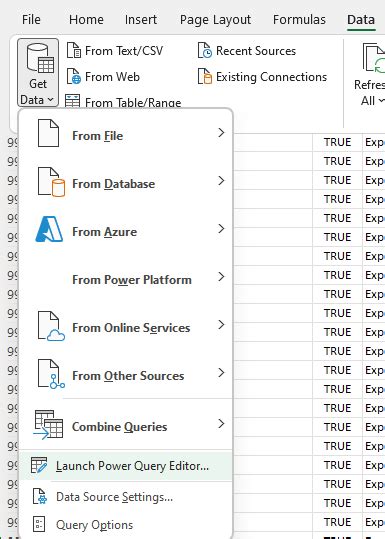Expand the From Azure chevron

pyautogui.click(x=221, y=229)
